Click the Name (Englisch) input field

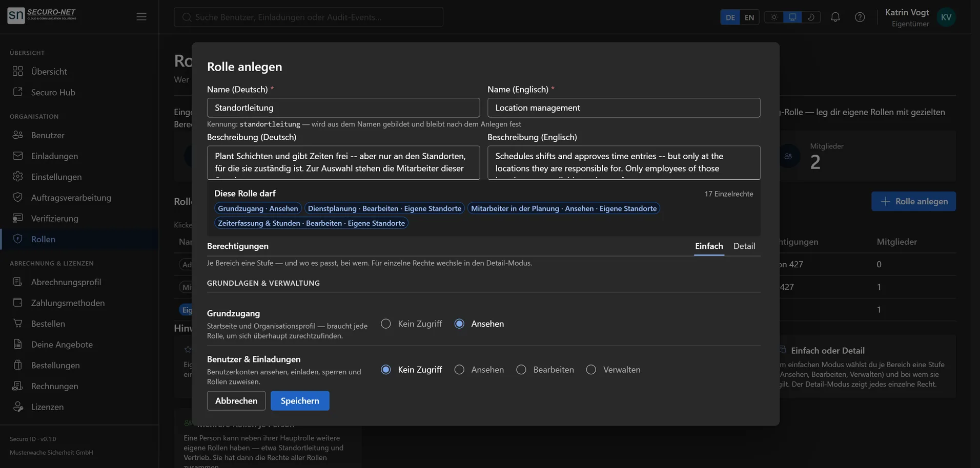tap(624, 108)
